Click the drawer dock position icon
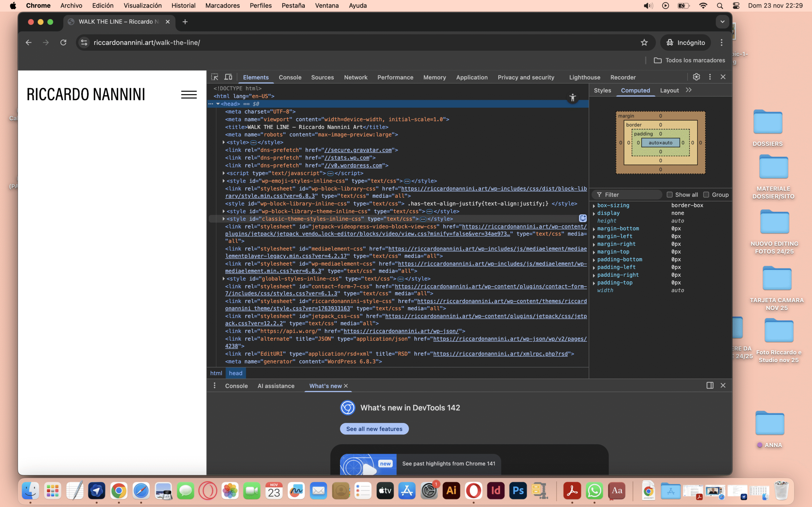This screenshot has width=812, height=507. click(x=710, y=385)
